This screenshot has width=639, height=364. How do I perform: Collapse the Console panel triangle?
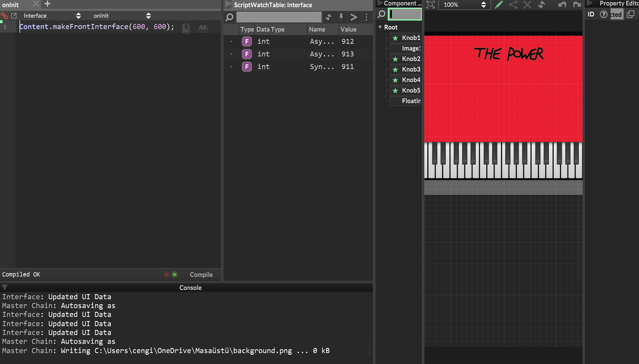(x=5, y=287)
